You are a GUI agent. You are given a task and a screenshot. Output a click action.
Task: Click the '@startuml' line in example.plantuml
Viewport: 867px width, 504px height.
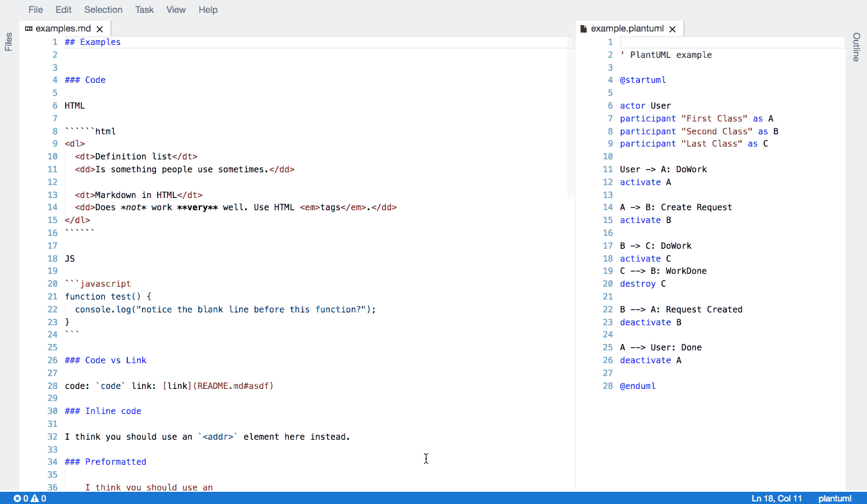643,80
